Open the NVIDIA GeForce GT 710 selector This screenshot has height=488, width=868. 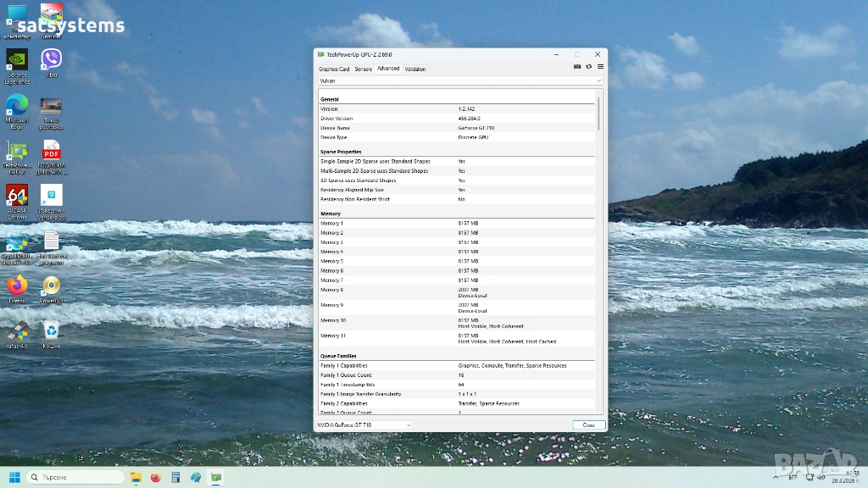pyautogui.click(x=364, y=424)
